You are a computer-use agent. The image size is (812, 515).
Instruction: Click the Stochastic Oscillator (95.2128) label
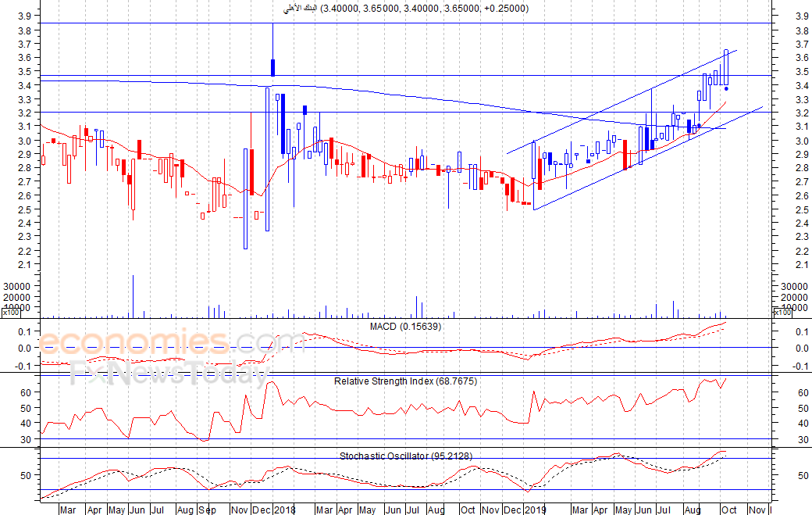[x=405, y=456]
